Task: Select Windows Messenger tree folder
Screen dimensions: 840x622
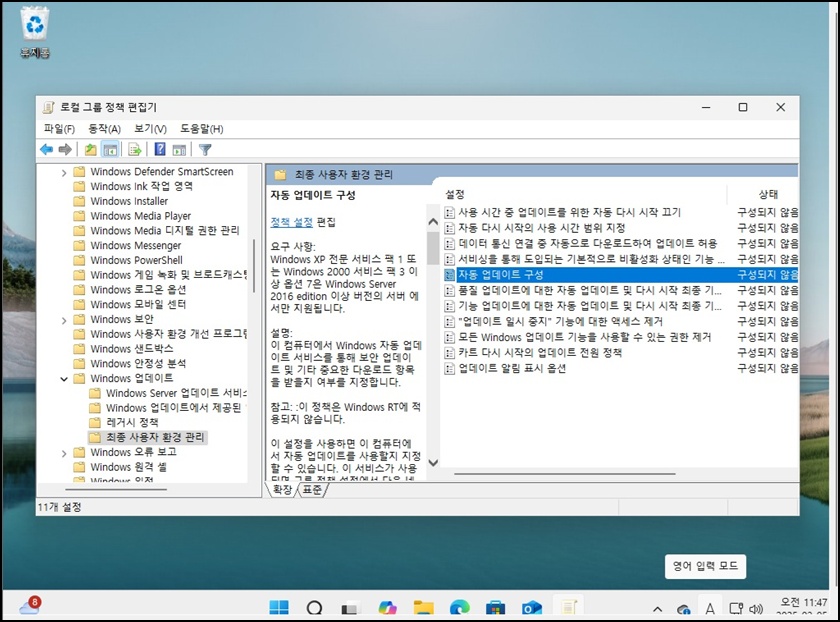Action: click(136, 246)
